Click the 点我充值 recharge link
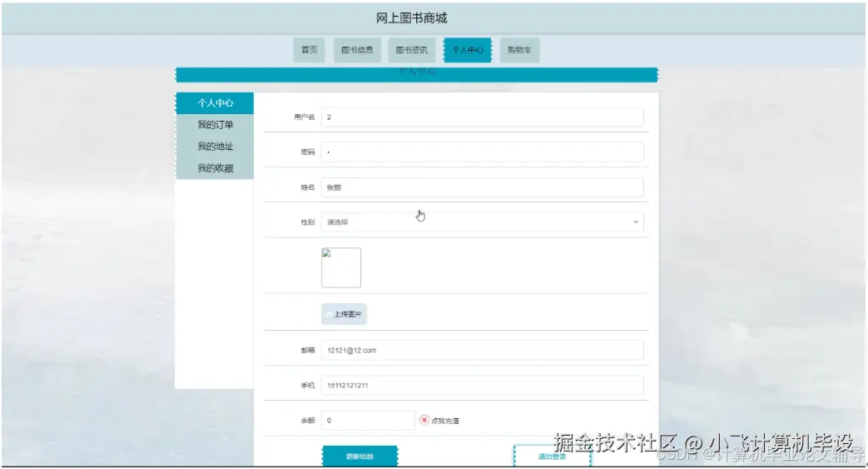Screen dimensions: 868x469 pos(445,421)
